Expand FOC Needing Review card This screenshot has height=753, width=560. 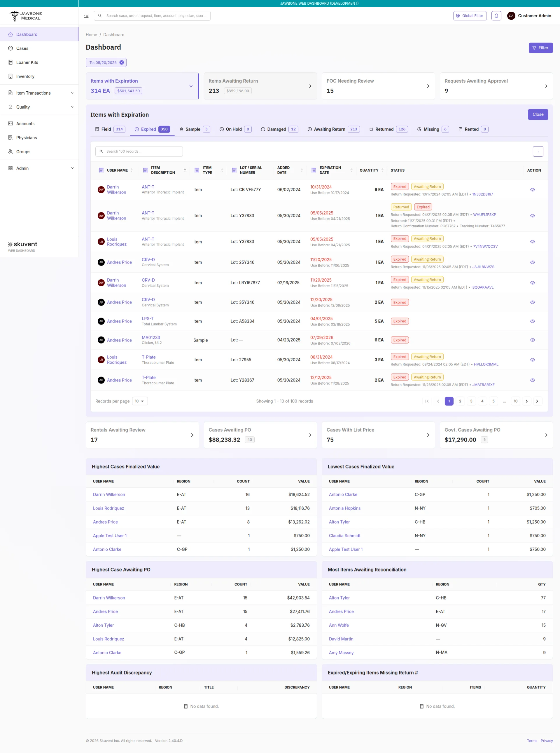point(428,86)
